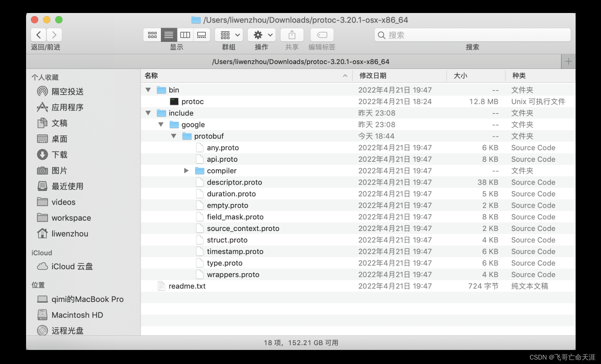The height and width of the screenshot is (364, 601).
Task: Open the gear action menu
Action: point(262,35)
